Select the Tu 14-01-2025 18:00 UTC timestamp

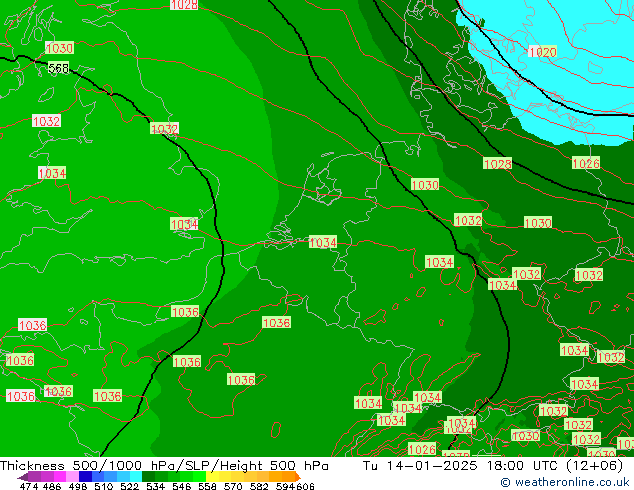click(462, 465)
